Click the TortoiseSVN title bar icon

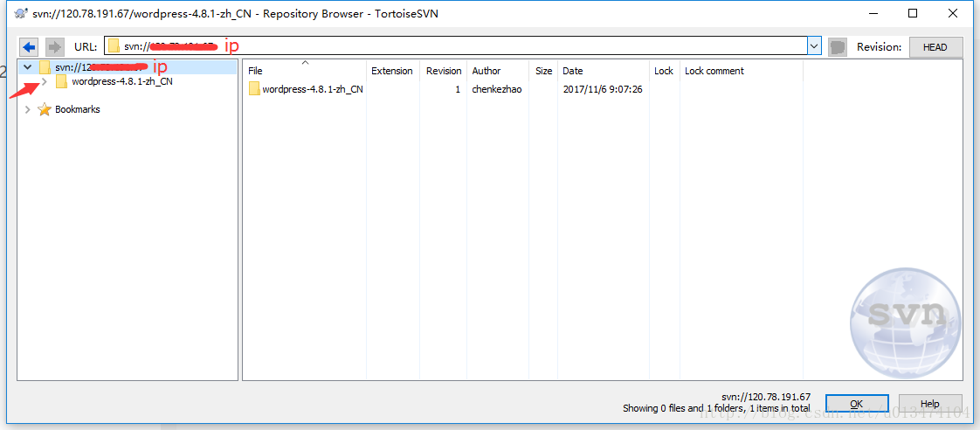[20, 13]
